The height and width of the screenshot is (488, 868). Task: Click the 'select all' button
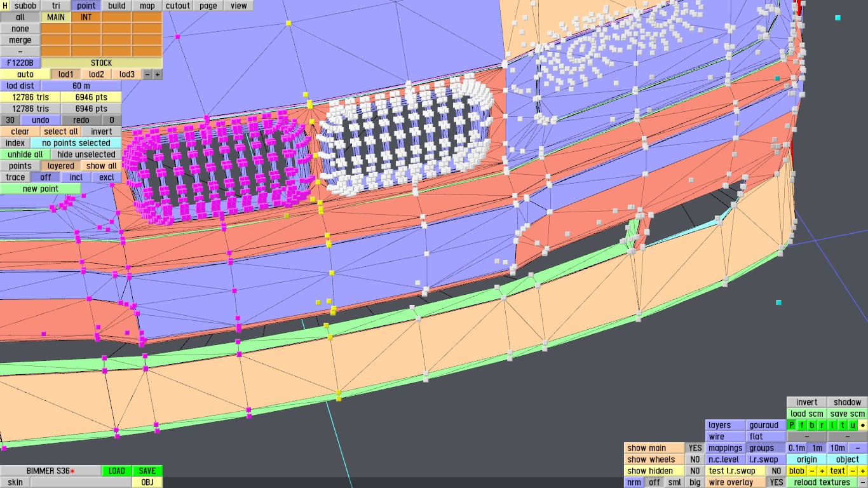click(61, 132)
